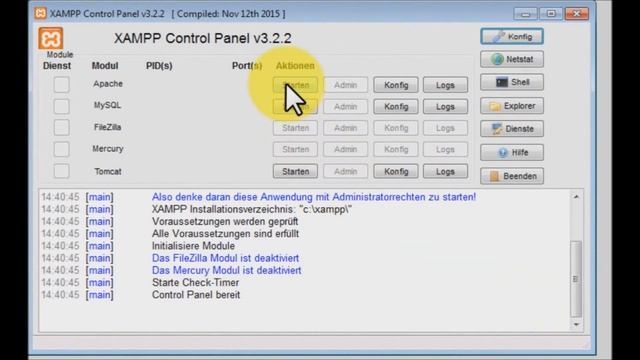Tick the Tomcat service checkbox
The height and width of the screenshot is (360, 640).
[61, 171]
